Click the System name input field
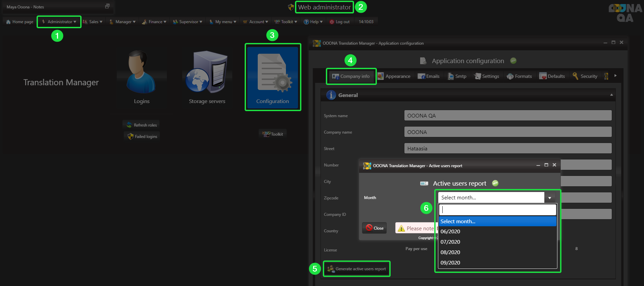 [x=507, y=115]
